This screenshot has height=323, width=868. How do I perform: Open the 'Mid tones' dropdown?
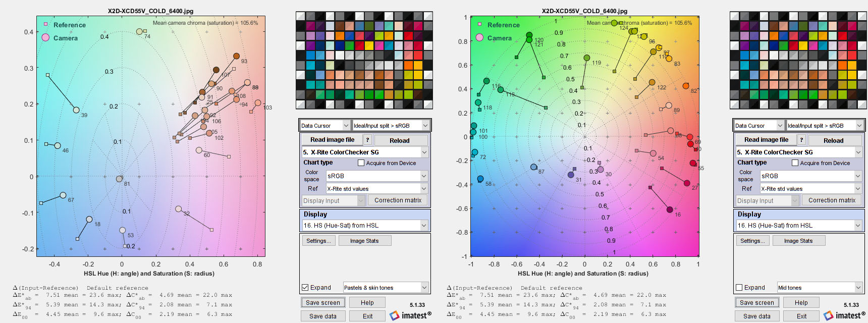pyautogui.click(x=820, y=287)
